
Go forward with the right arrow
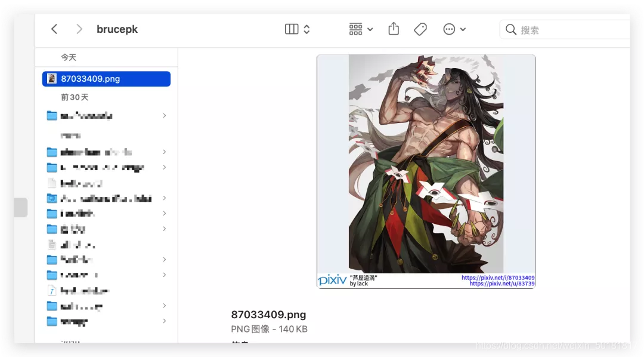pos(79,29)
